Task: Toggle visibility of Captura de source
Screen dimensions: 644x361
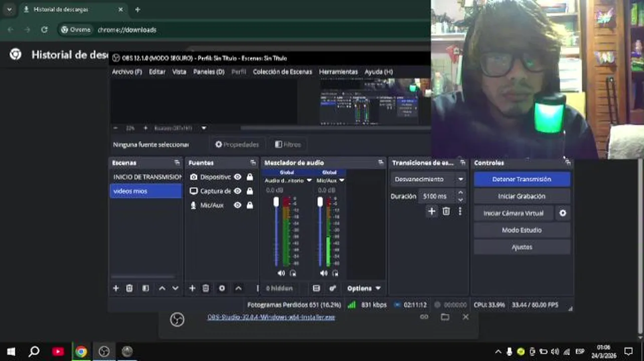Action: pos(238,191)
